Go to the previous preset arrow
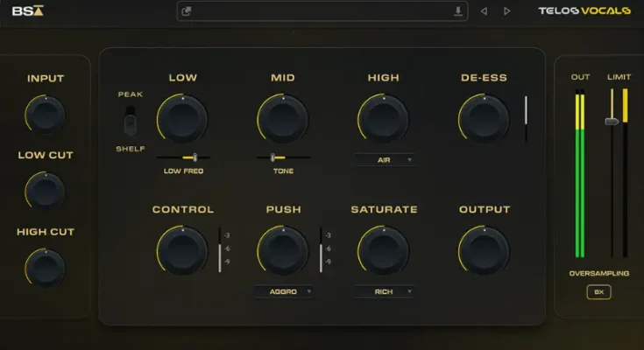This screenshot has width=644, height=350. [484, 11]
